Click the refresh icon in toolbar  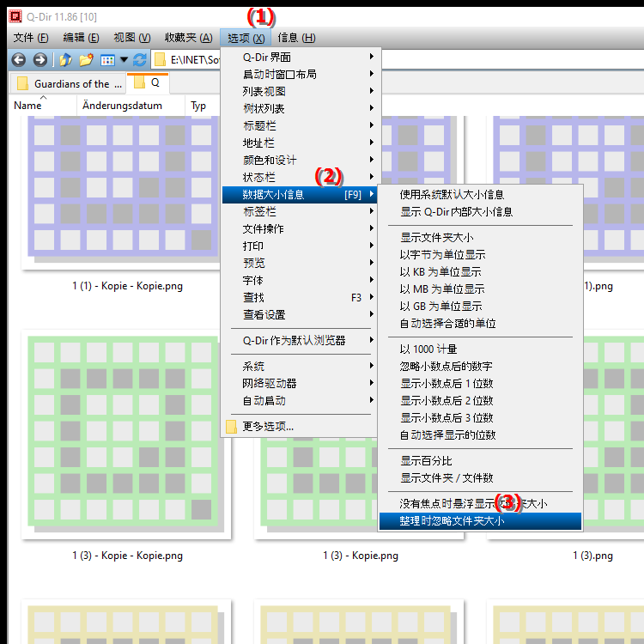point(140,60)
